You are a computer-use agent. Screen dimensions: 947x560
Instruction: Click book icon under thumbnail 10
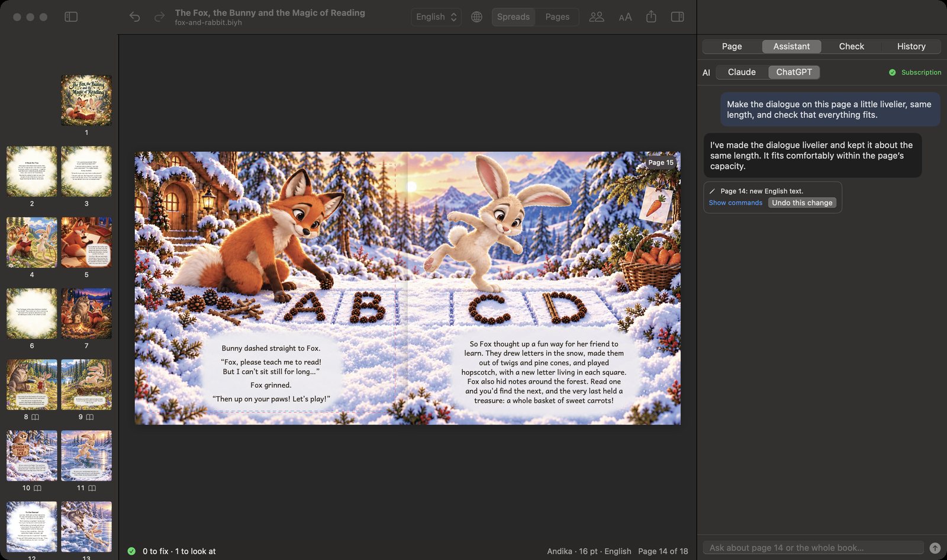click(x=38, y=488)
